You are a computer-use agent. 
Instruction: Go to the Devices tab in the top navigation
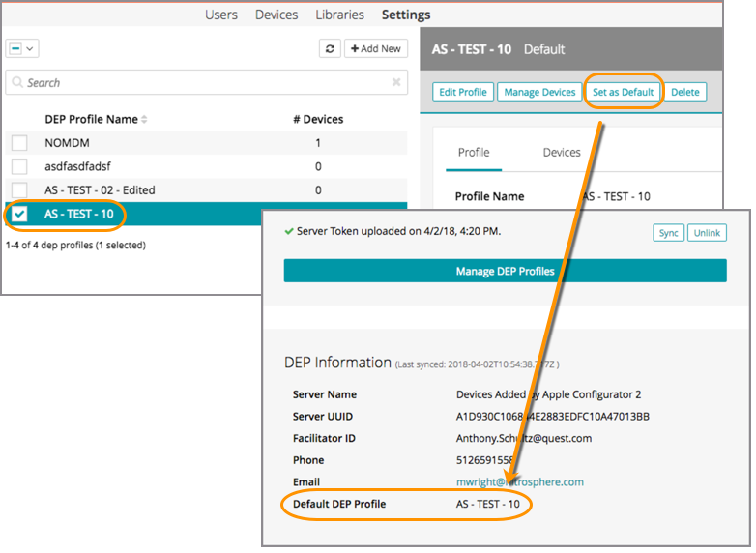coord(276,15)
